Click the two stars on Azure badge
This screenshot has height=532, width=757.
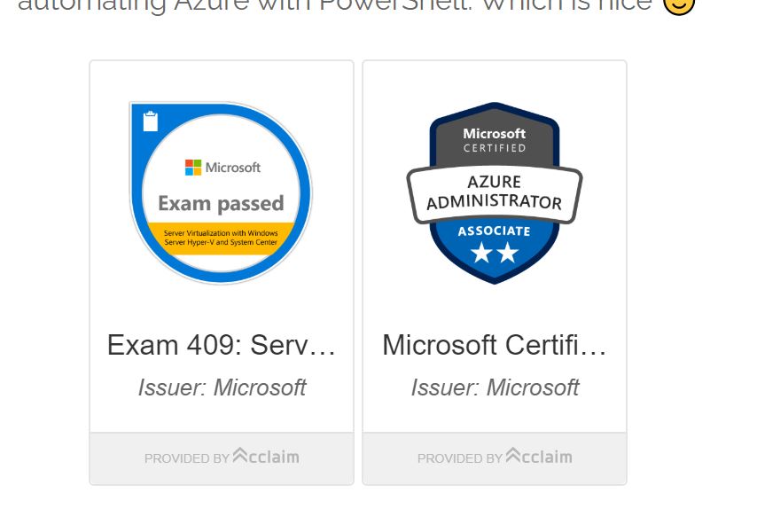[x=495, y=252]
